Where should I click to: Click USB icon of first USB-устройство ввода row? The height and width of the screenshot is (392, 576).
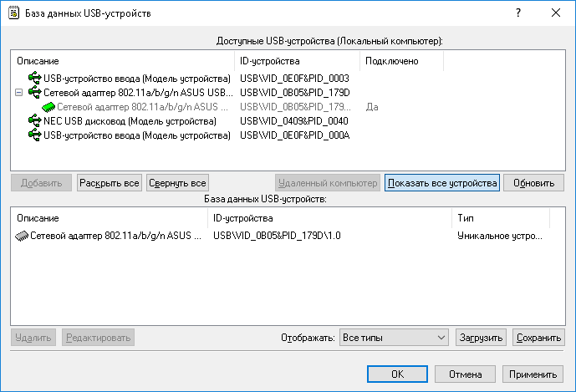coord(35,78)
